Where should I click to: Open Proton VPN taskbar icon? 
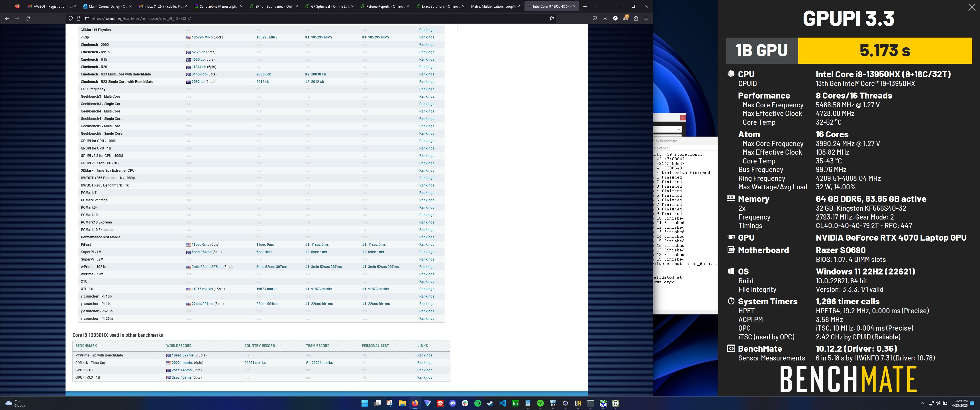(428, 403)
